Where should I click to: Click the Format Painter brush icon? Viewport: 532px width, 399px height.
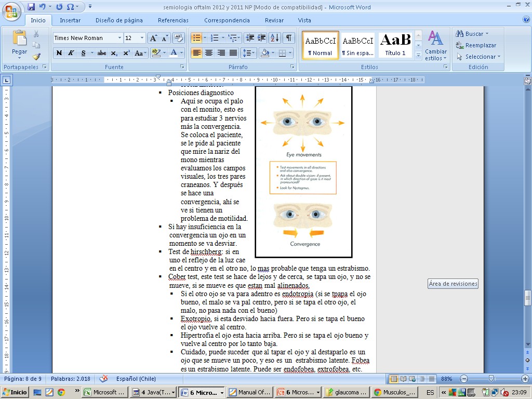[x=36, y=57]
